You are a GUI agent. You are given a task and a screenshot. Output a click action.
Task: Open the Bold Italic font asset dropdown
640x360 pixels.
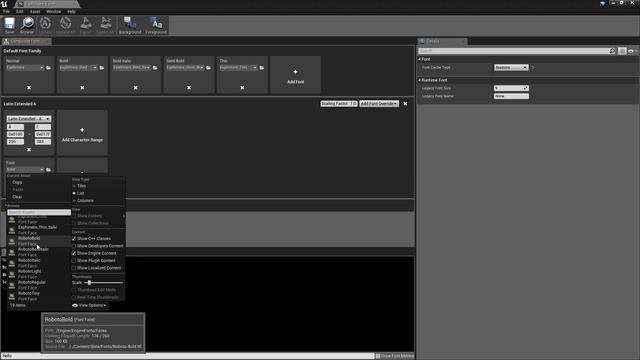(x=132, y=68)
